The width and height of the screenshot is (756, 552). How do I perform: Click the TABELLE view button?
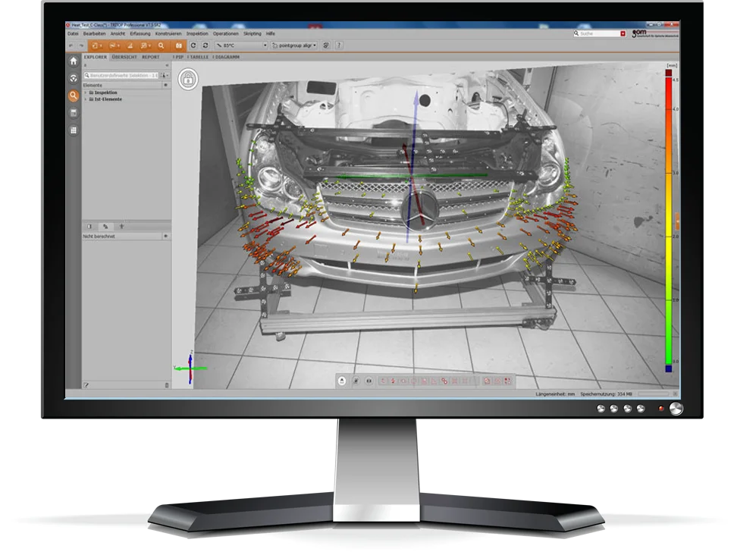coord(198,57)
